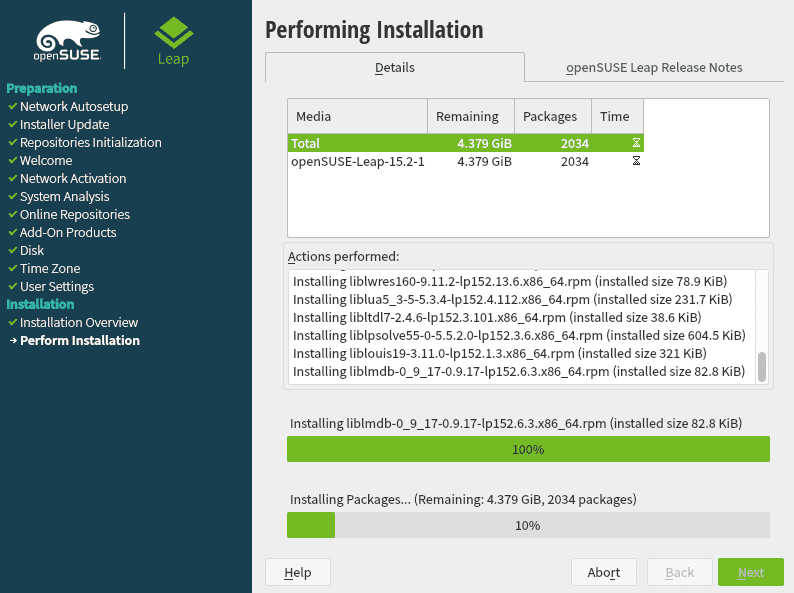Select the openSUSE-Leap-15.2-1 media row
The width and height of the screenshot is (794, 593).
pos(466,162)
